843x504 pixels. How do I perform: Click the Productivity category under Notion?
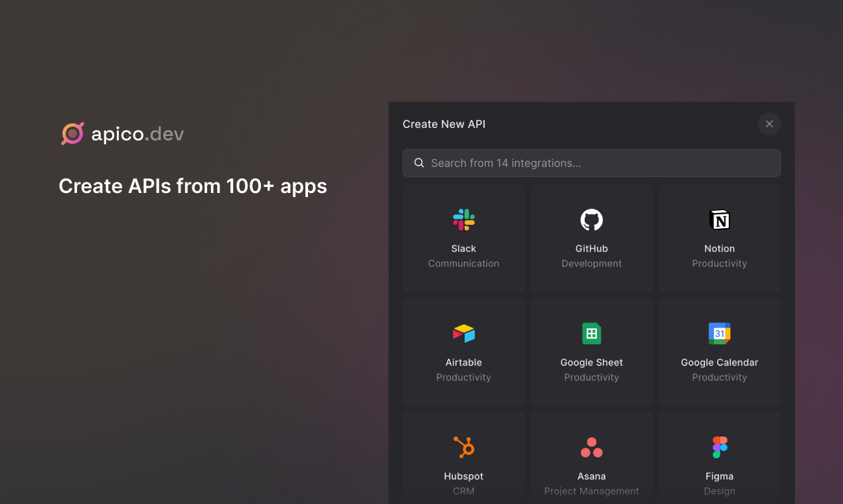pos(720,264)
